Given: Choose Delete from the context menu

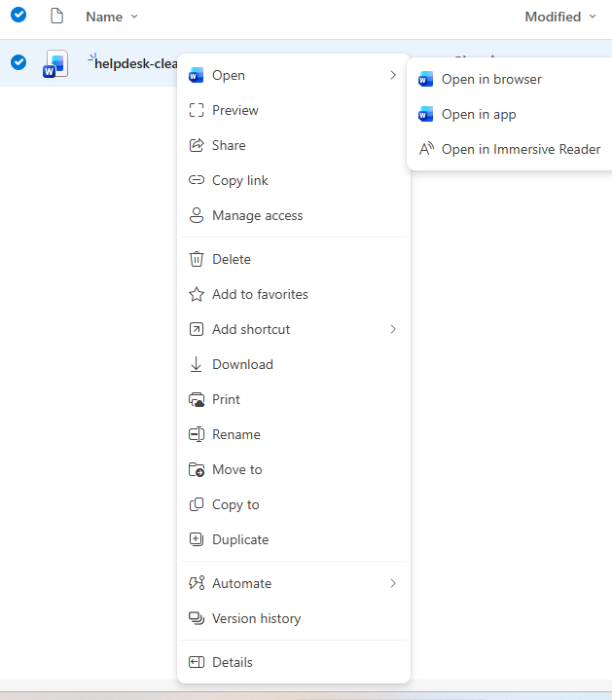Looking at the screenshot, I should coord(294,259).
